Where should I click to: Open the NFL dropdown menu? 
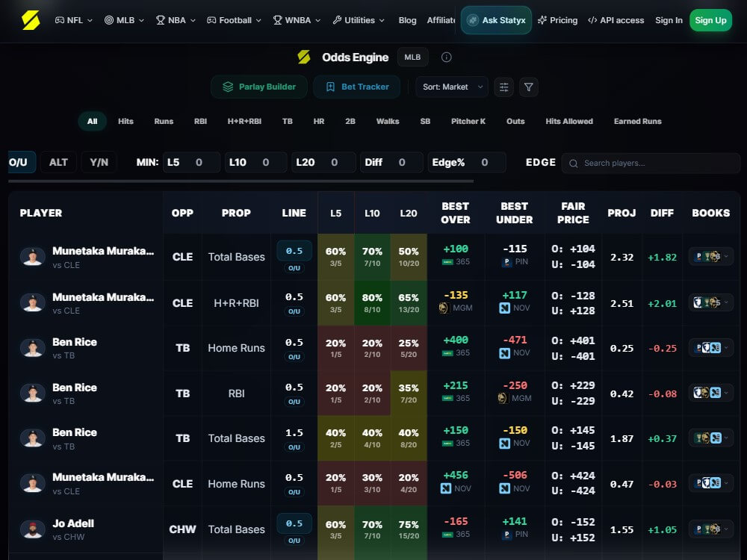click(x=74, y=20)
